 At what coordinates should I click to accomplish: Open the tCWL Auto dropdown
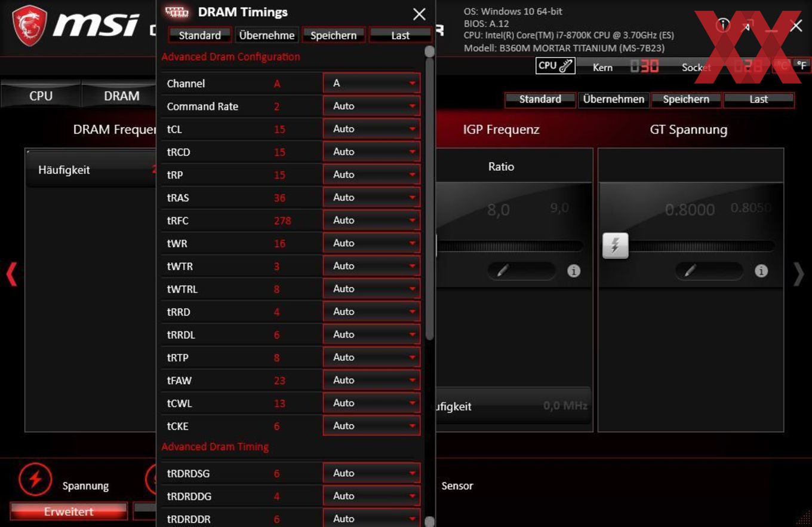[x=371, y=403]
